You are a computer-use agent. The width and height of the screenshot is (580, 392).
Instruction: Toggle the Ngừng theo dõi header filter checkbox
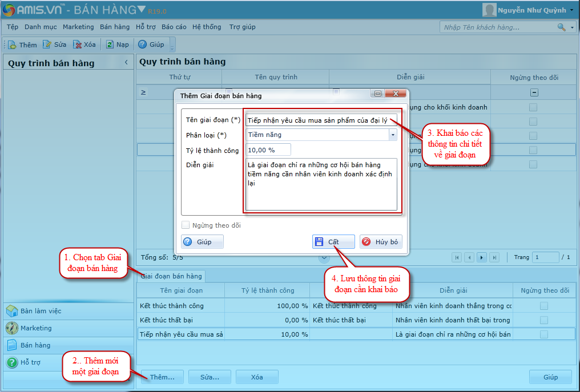tap(534, 92)
